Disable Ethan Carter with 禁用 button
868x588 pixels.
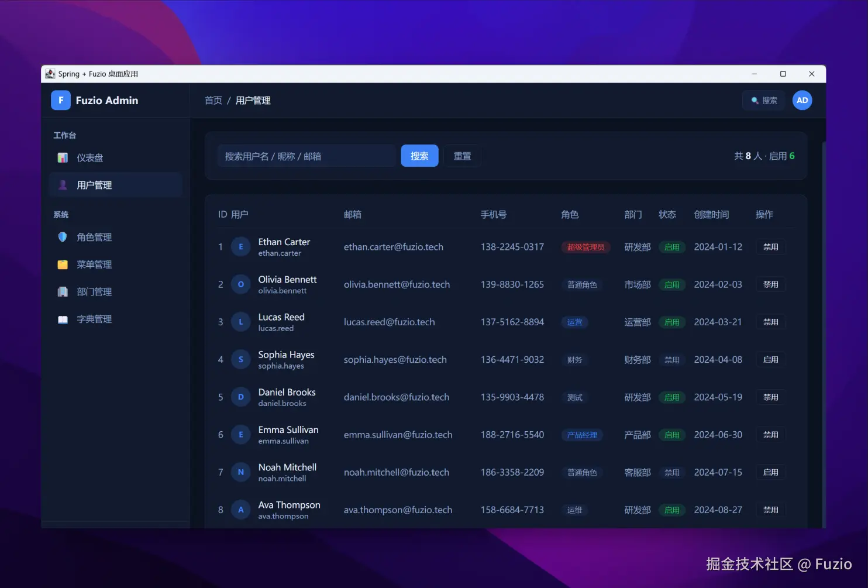(770, 247)
